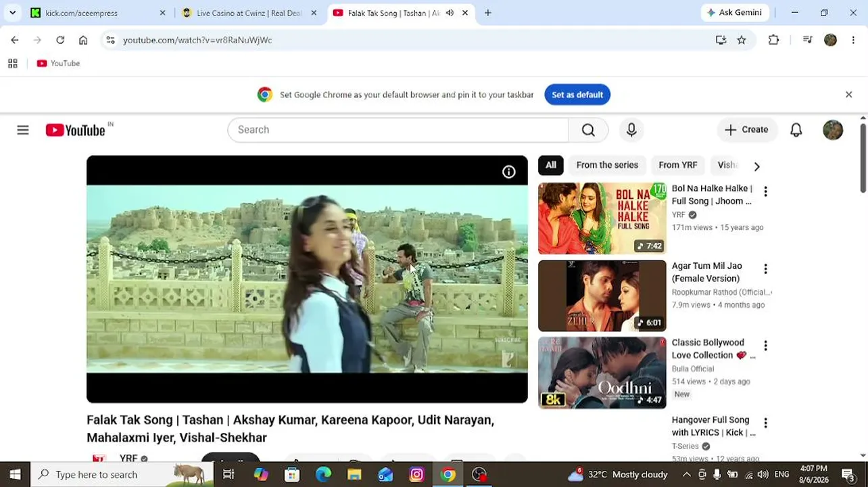Show hidden system tray icons

pyautogui.click(x=687, y=475)
